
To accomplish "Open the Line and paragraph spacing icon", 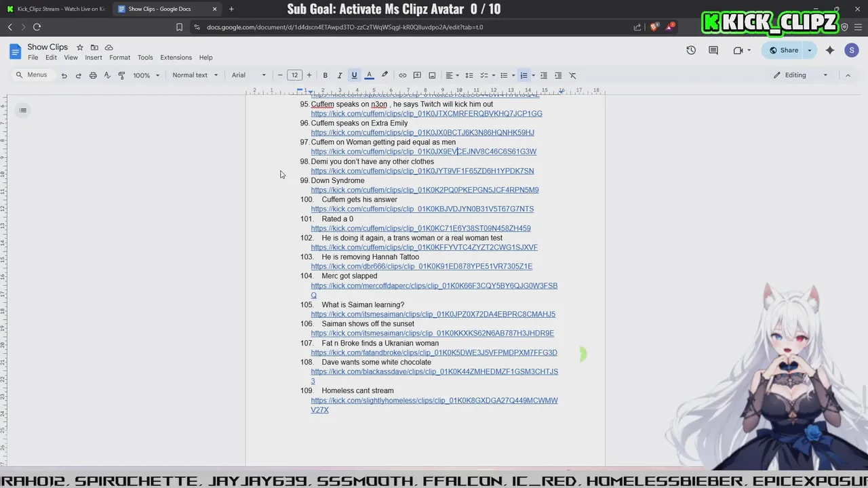I will (x=469, y=75).
